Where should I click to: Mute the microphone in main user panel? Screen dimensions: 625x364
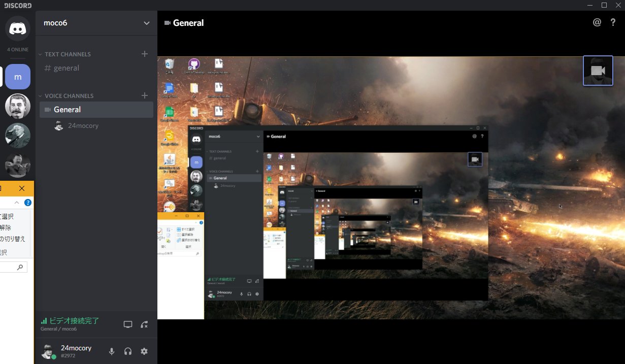pos(112,351)
